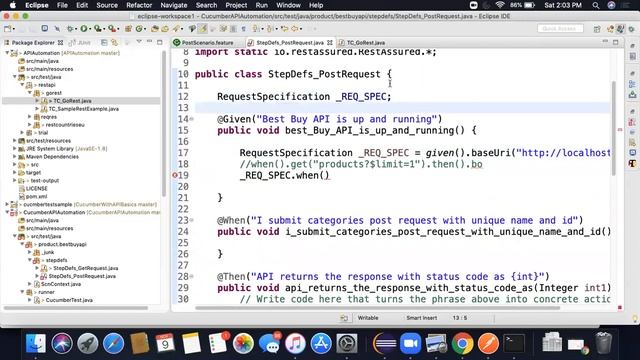Select StepDefs_GetRequest.java in the tree
The width and height of the screenshot is (640, 360).
[86, 268]
